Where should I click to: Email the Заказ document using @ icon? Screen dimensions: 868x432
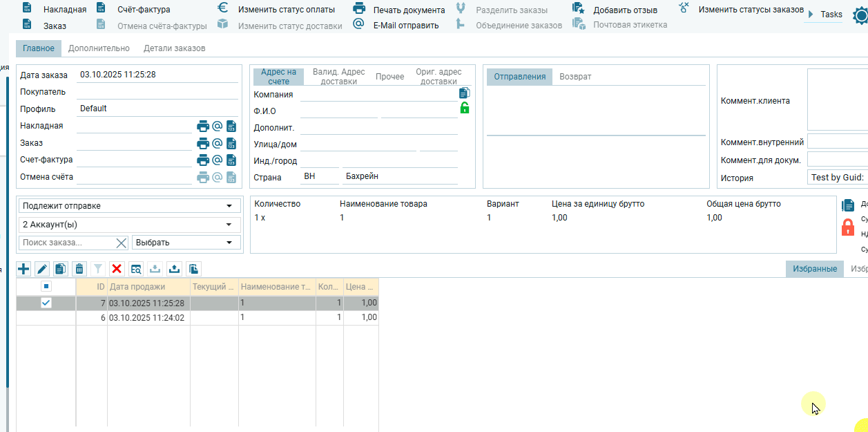(x=217, y=143)
